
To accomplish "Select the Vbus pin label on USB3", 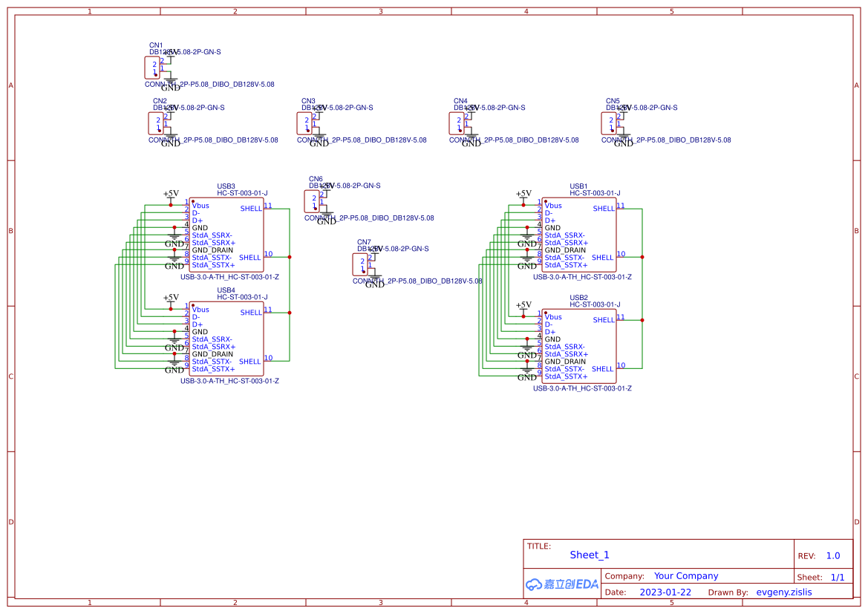I will pyautogui.click(x=200, y=206).
